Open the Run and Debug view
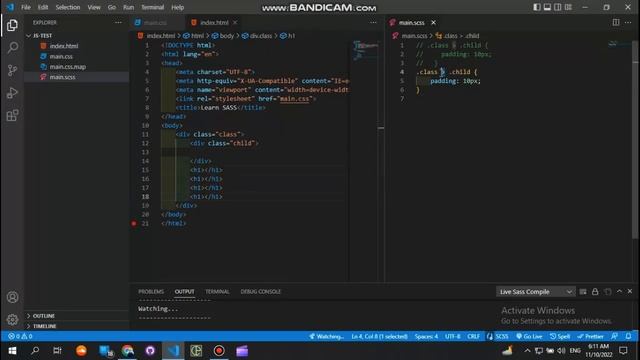Viewport: 640px width, 360px height. tap(12, 93)
